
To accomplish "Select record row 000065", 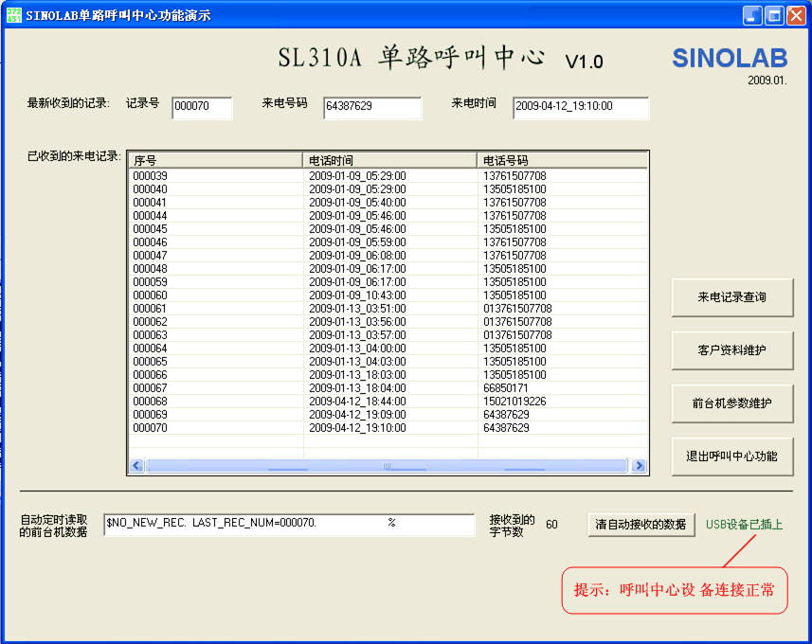I will (388, 362).
